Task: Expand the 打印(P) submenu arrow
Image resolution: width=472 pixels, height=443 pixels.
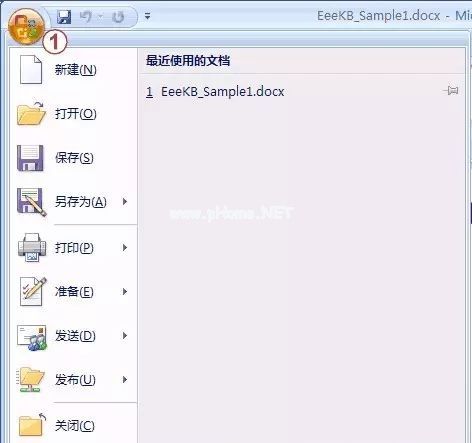Action: click(125, 247)
